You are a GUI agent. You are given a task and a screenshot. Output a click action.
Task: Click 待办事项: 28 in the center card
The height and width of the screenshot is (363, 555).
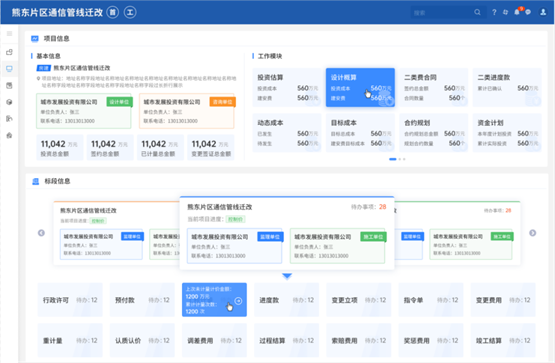click(x=368, y=207)
